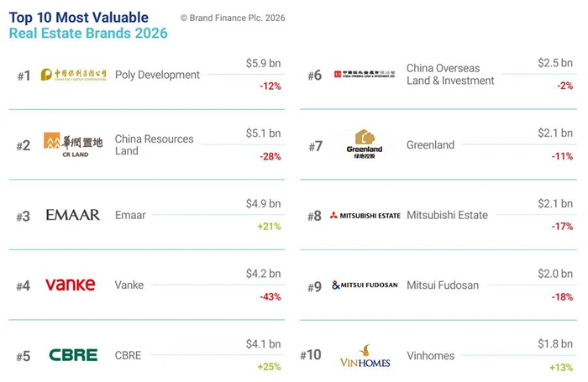Click Emaar's +21% change figure
Screen dimensions: 588x382
click(x=269, y=227)
